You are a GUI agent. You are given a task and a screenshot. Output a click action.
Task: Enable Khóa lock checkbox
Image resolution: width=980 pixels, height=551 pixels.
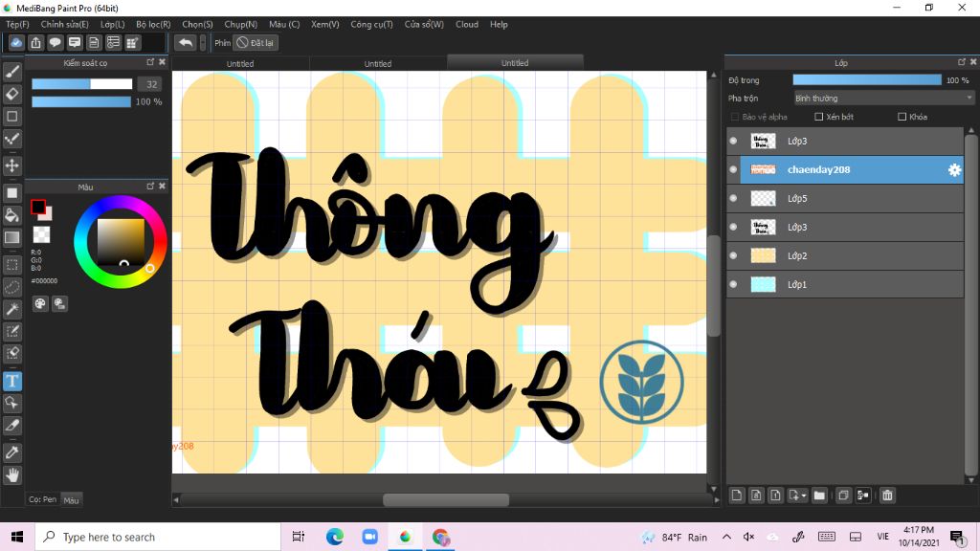tap(902, 117)
